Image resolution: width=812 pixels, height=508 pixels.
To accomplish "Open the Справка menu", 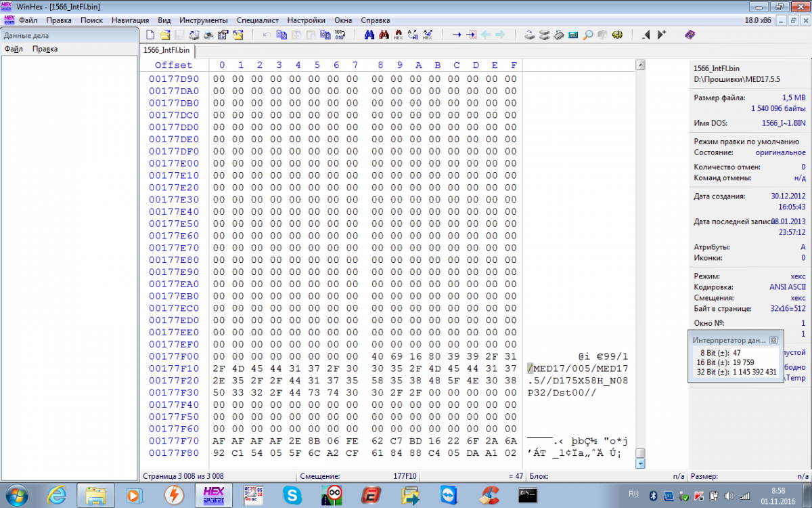I will (375, 20).
